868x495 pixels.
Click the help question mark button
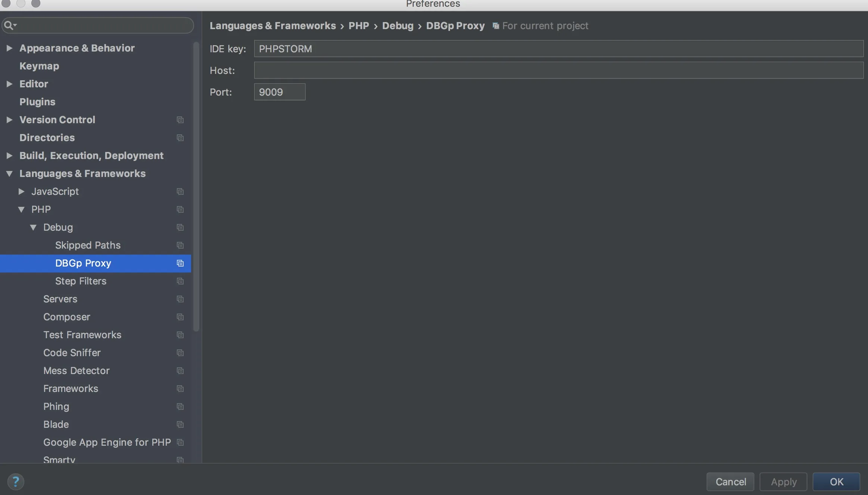16,482
